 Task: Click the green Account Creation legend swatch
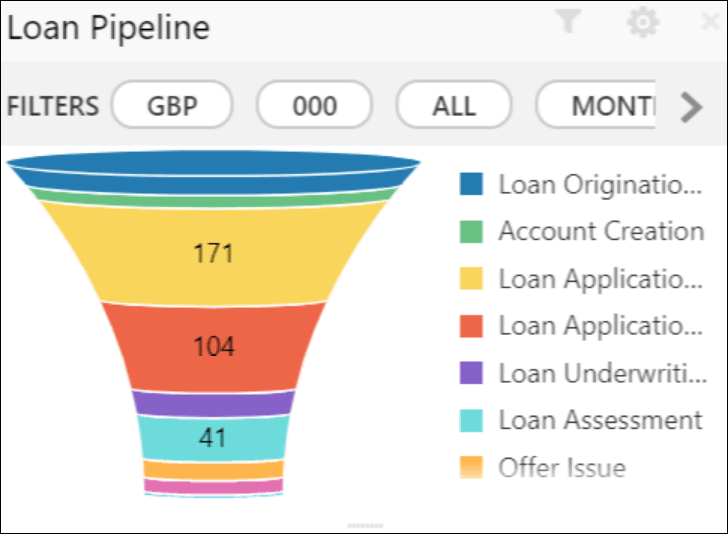472,232
